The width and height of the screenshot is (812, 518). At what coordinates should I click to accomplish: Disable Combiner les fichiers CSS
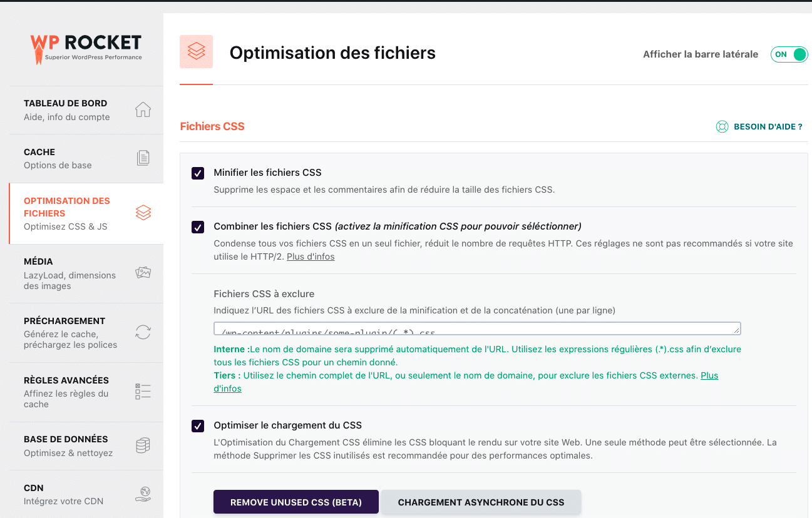pos(197,227)
